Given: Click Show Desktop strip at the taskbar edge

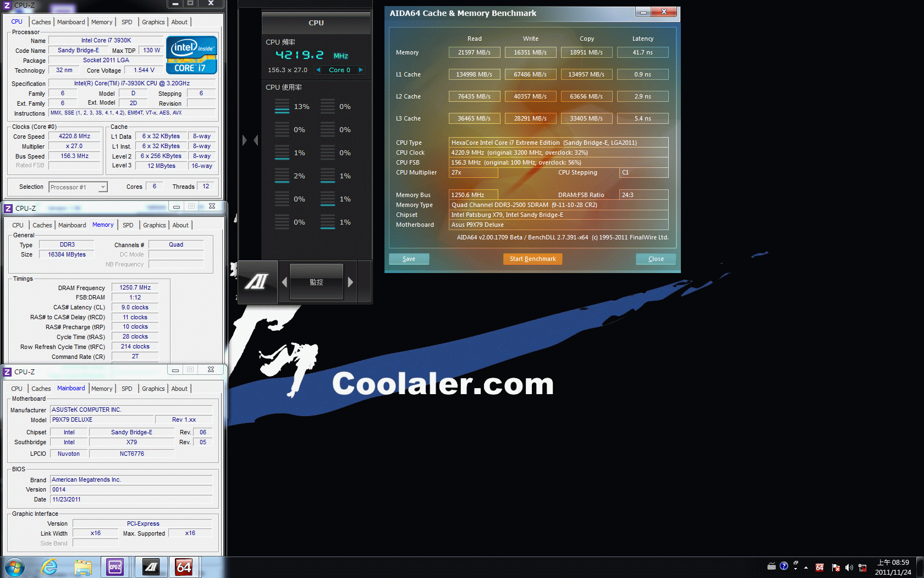Looking at the screenshot, I should 920,568.
